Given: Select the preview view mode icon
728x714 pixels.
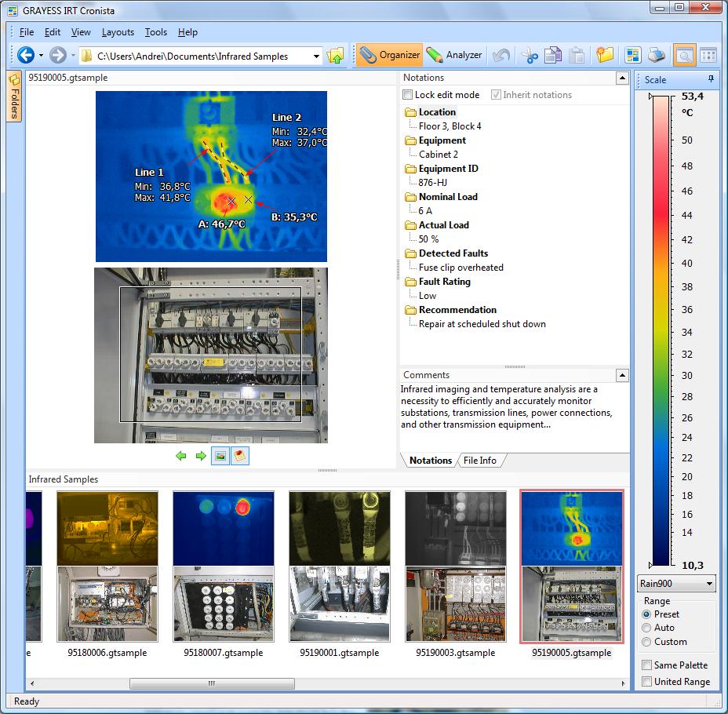Looking at the screenshot, I should 684,56.
